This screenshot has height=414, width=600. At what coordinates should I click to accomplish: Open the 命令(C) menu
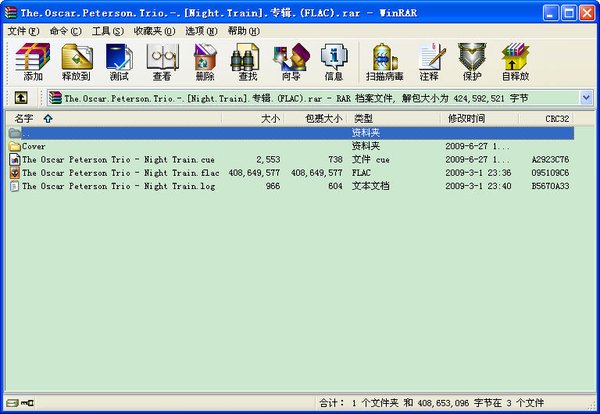(x=65, y=31)
